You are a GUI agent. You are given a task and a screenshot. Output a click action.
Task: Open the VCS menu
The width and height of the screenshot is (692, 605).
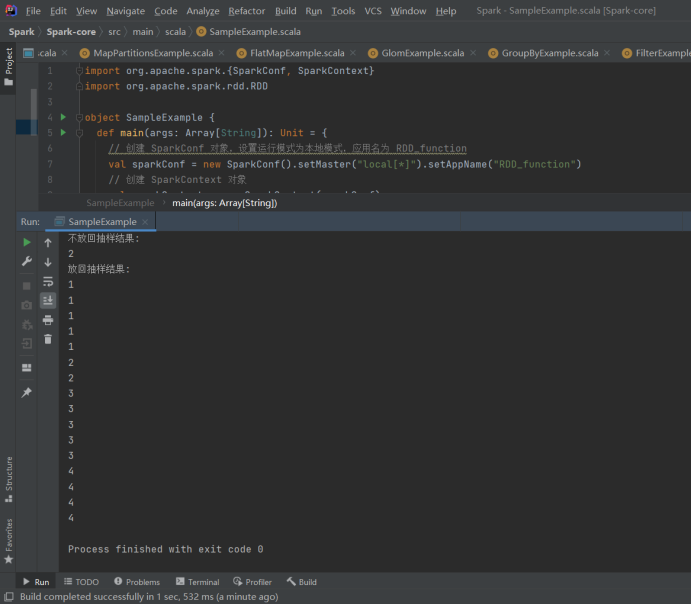tap(373, 11)
